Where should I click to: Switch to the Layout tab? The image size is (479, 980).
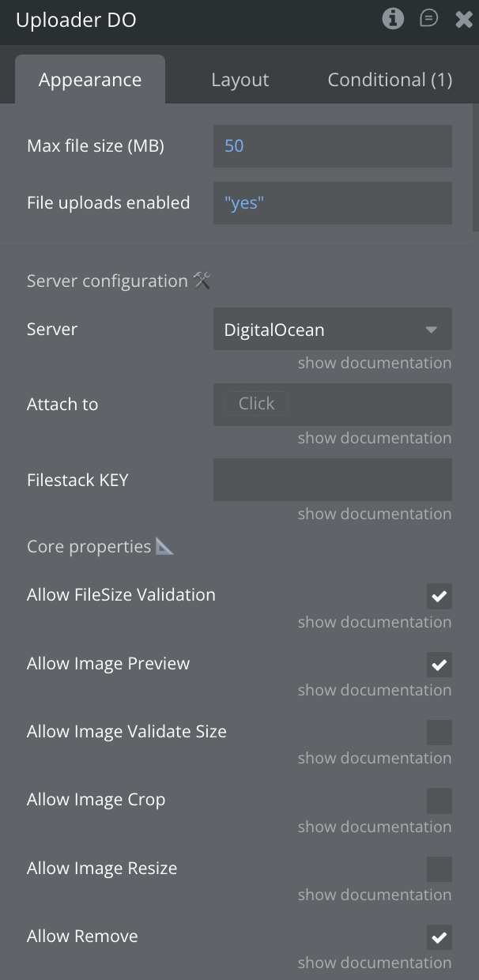coord(239,80)
